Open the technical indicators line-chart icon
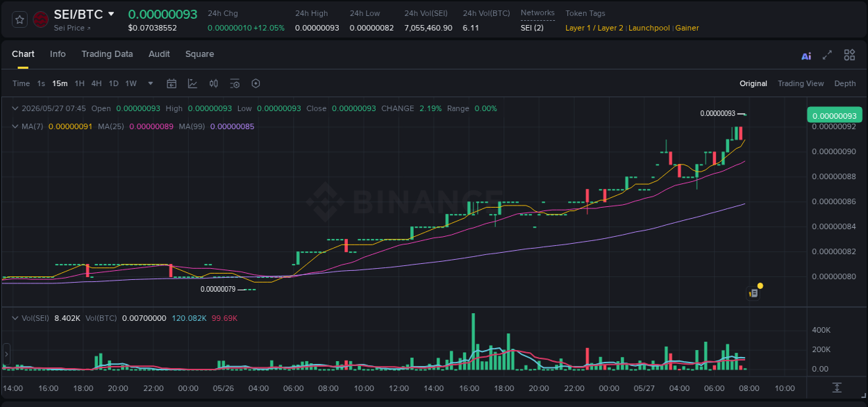Image resolution: width=868 pixels, height=407 pixels. coord(192,83)
